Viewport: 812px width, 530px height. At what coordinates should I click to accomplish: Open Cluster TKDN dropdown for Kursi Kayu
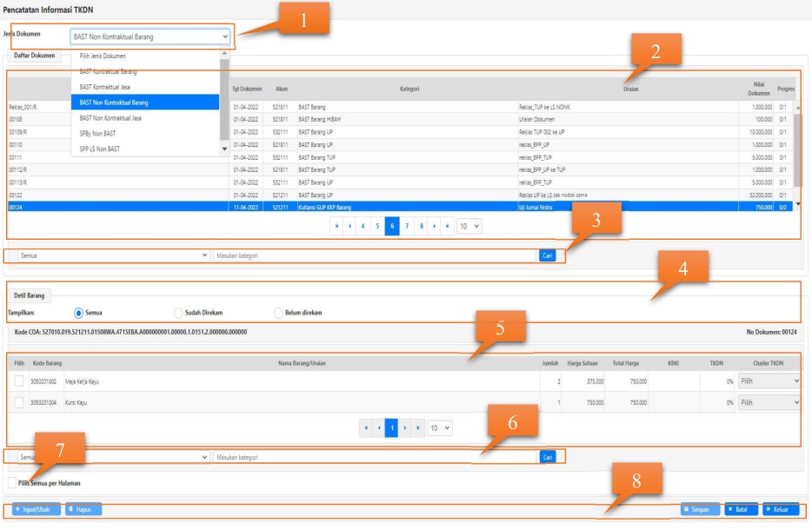point(768,402)
